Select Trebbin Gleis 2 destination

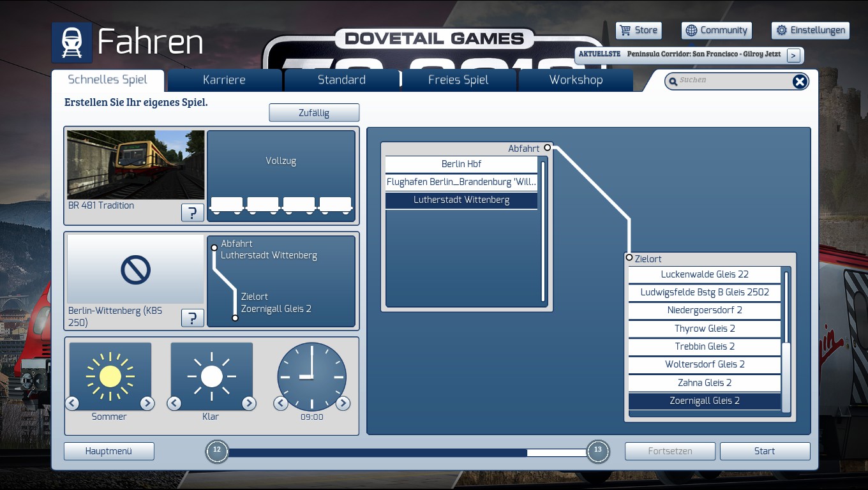click(x=705, y=346)
